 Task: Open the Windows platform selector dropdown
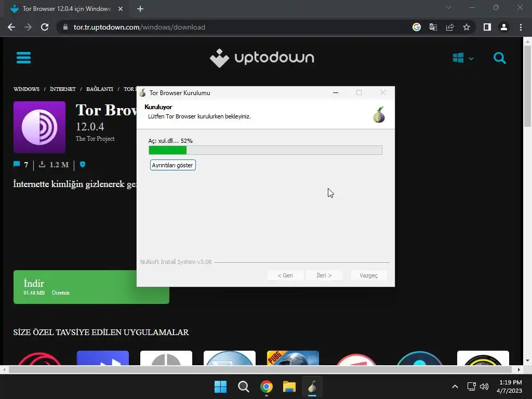pyautogui.click(x=463, y=58)
